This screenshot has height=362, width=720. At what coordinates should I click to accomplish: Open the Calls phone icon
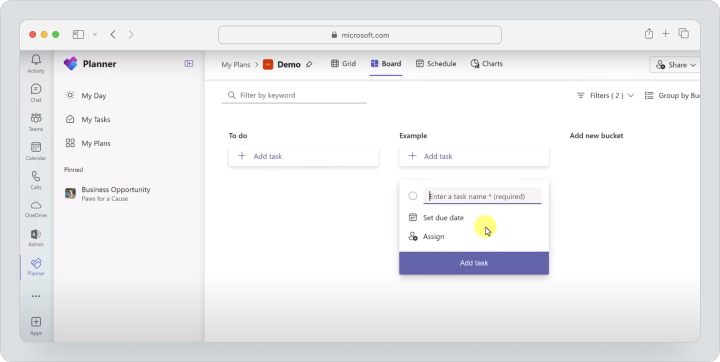36,176
